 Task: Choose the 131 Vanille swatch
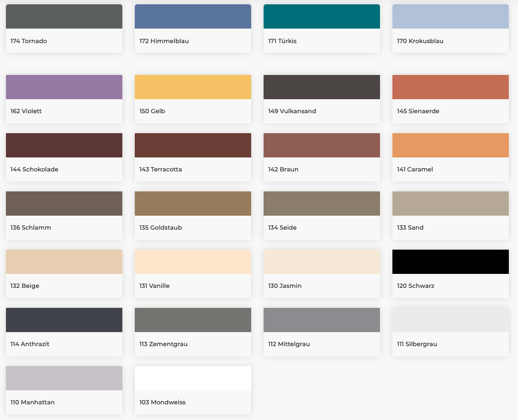pyautogui.click(x=192, y=261)
